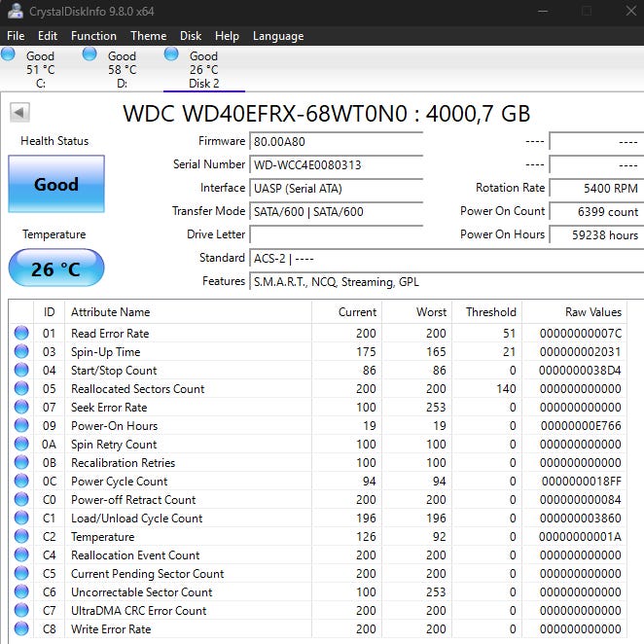
Task: Click the 26 °C temperature button
Action: [x=55, y=268]
